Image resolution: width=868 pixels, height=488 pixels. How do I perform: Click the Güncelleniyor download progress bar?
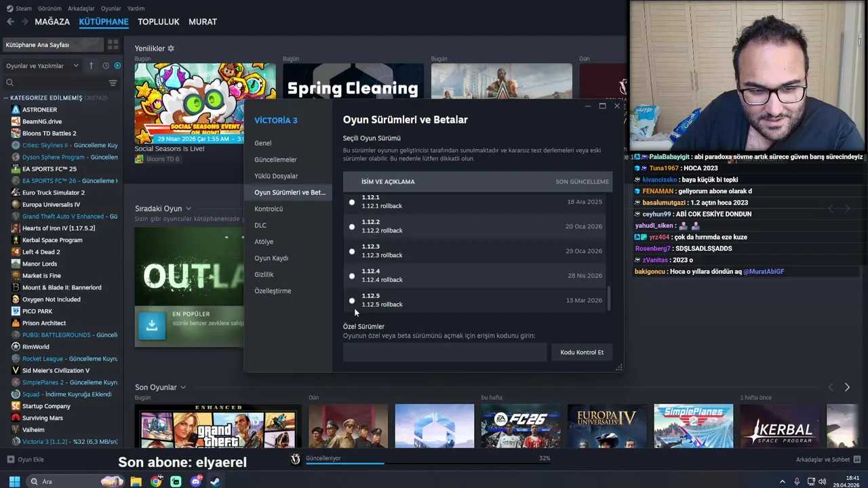click(x=427, y=464)
